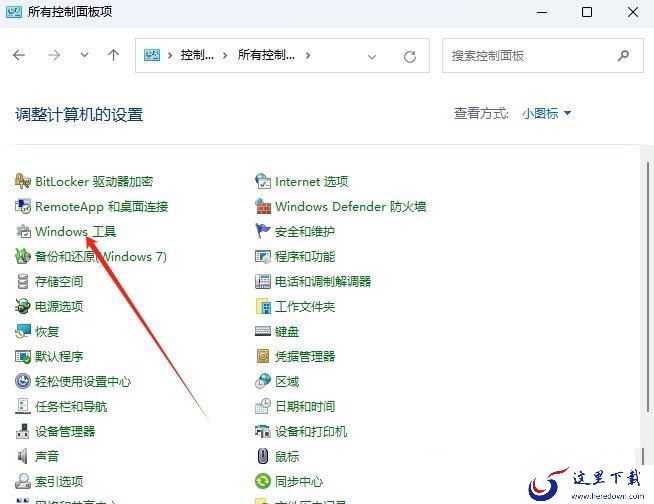The height and width of the screenshot is (504, 654).
Task: Click the search magnifier button
Action: pyautogui.click(x=623, y=55)
